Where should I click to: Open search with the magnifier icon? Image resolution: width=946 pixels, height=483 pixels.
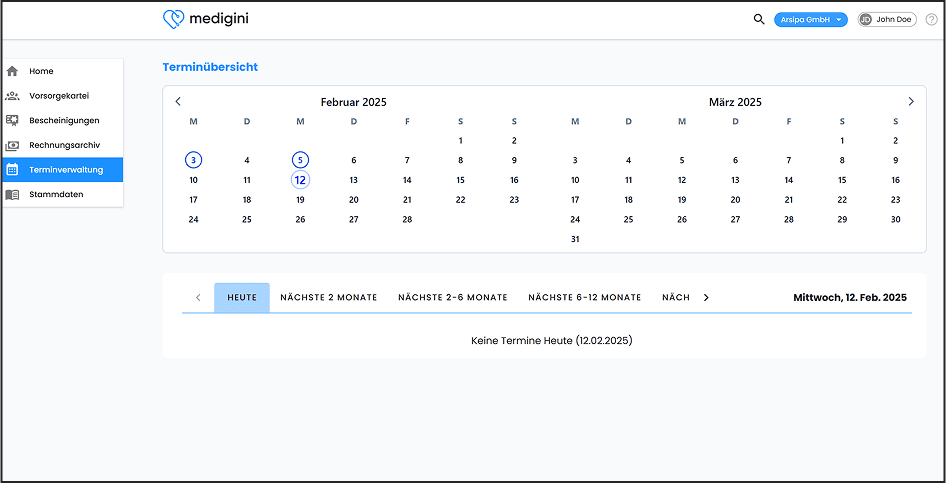pyautogui.click(x=759, y=19)
